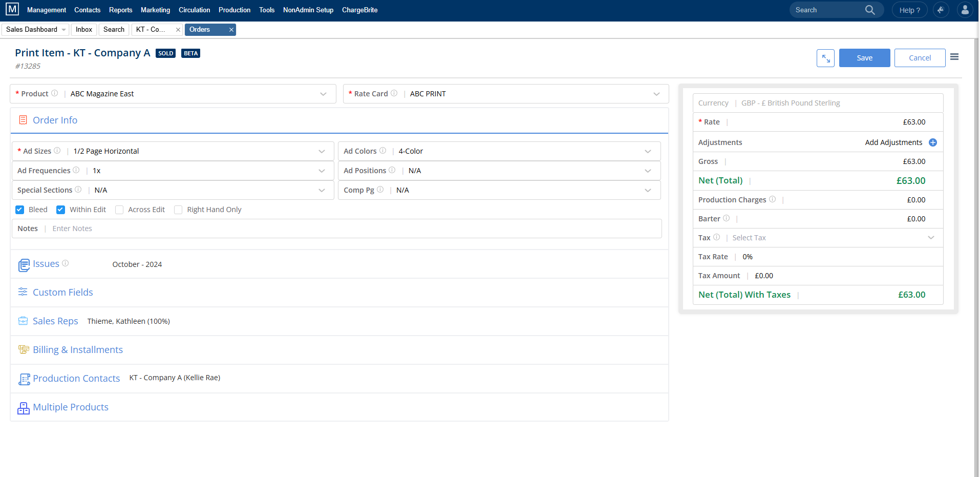
Task: Open the hamburger menu next to Cancel
Action: pyautogui.click(x=954, y=57)
